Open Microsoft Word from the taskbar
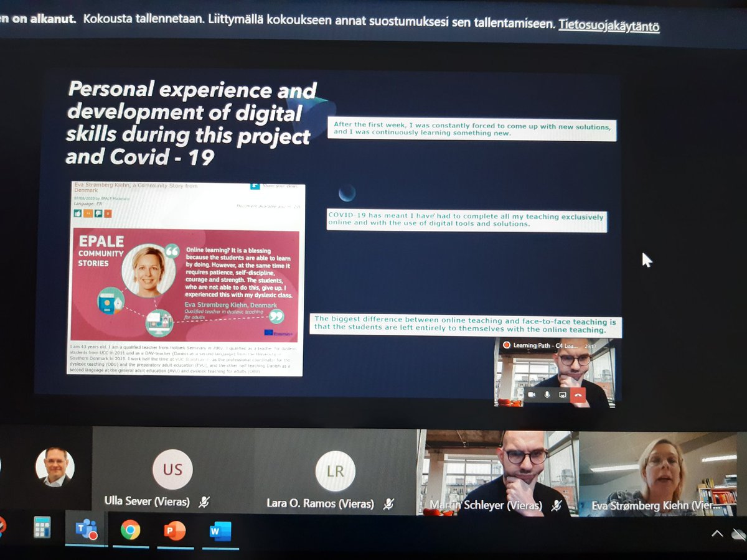This screenshot has width=747, height=560. (220, 531)
